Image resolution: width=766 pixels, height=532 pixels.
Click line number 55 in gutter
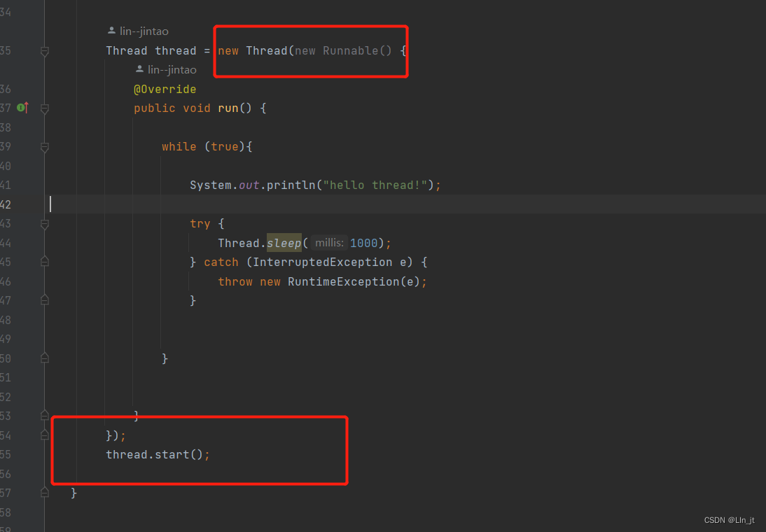[x=6, y=455]
